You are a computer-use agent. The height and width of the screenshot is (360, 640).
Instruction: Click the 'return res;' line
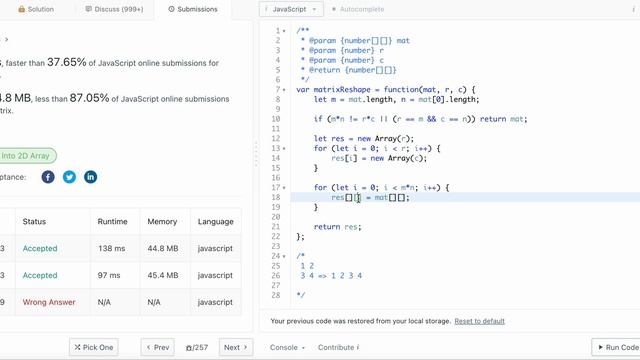[338, 227]
